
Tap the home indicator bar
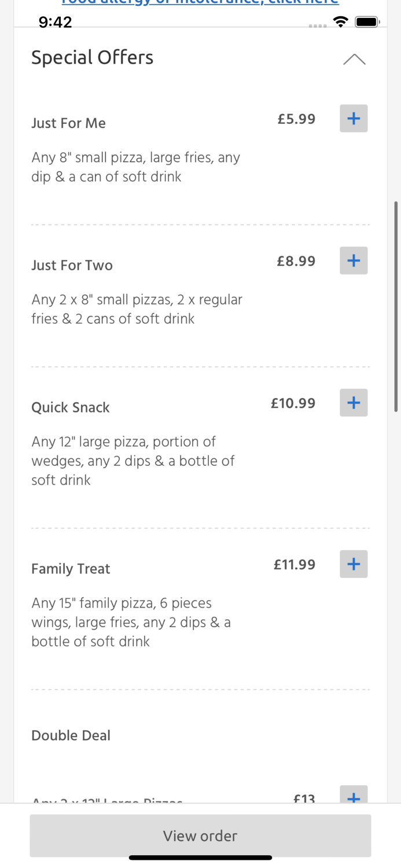[x=200, y=858]
